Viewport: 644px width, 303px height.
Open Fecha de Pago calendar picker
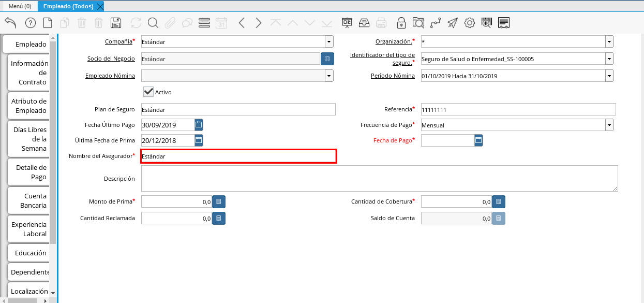tap(478, 140)
